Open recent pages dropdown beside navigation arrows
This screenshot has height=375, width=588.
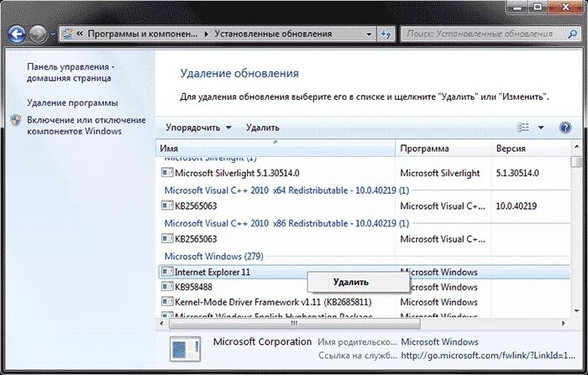point(52,34)
